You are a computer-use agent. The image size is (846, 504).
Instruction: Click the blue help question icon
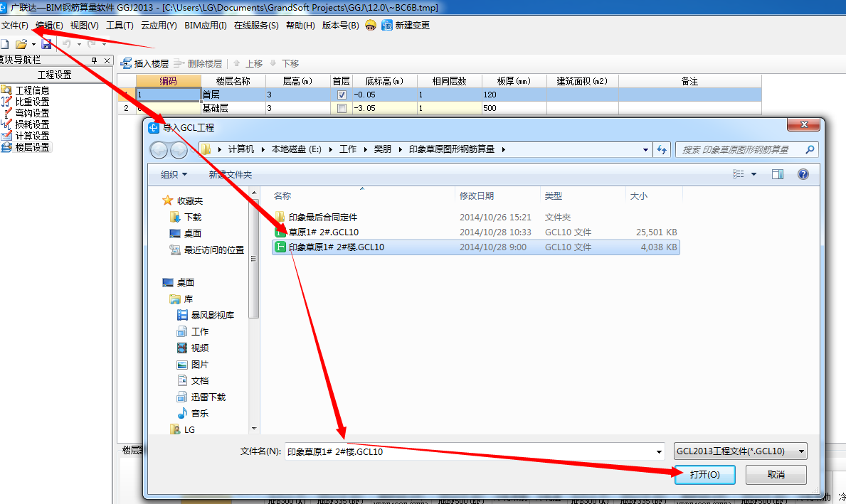click(803, 174)
